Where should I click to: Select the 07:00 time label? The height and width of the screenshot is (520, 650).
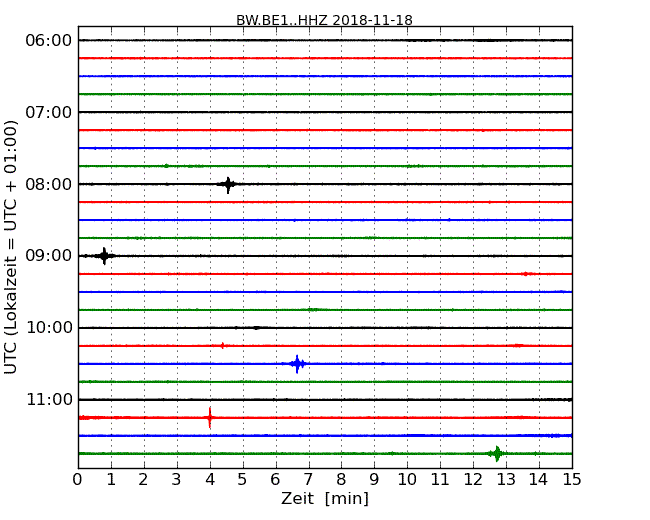coord(49,112)
